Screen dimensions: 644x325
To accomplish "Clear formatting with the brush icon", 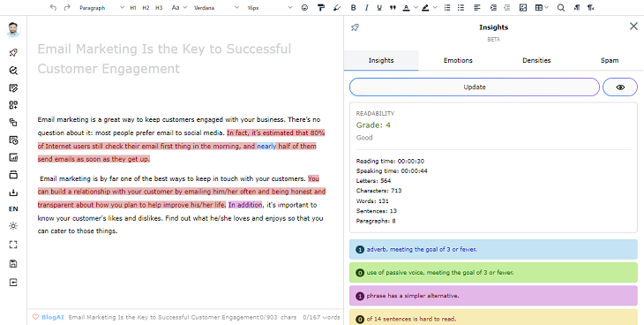I will pos(337,7).
